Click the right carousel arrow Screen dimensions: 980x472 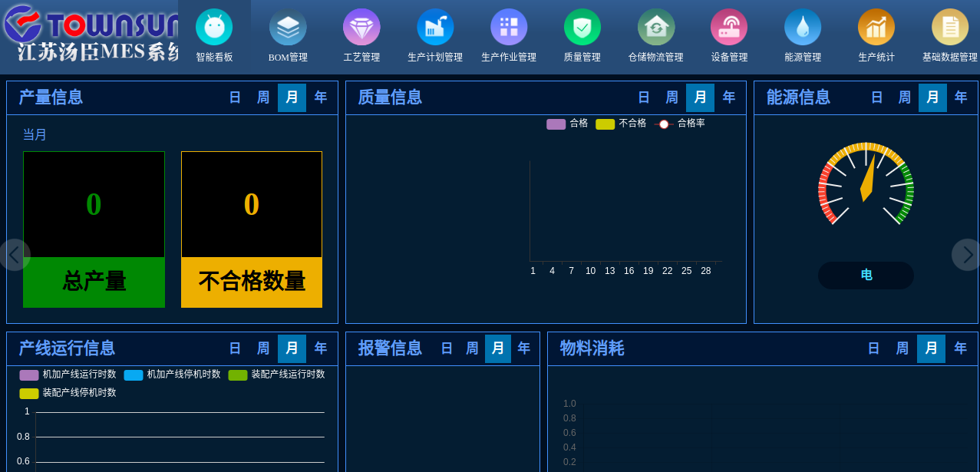pos(966,254)
